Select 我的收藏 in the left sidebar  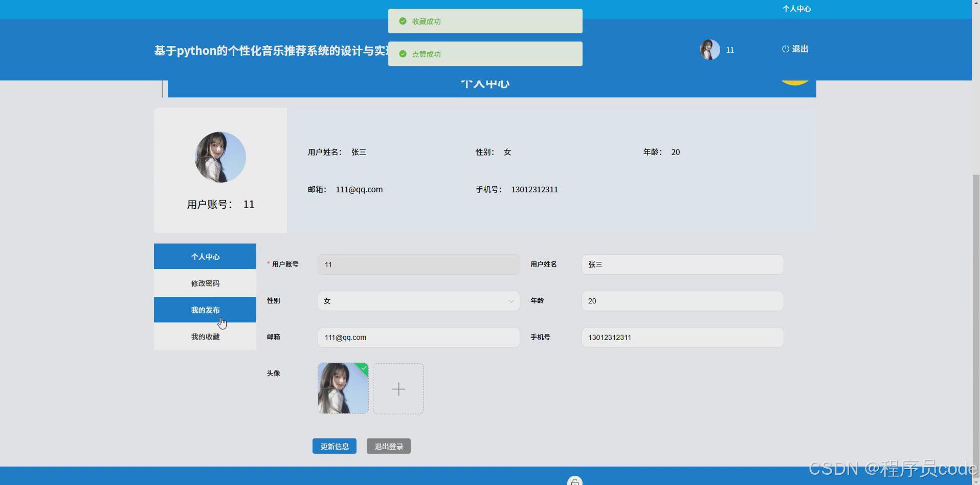point(205,336)
